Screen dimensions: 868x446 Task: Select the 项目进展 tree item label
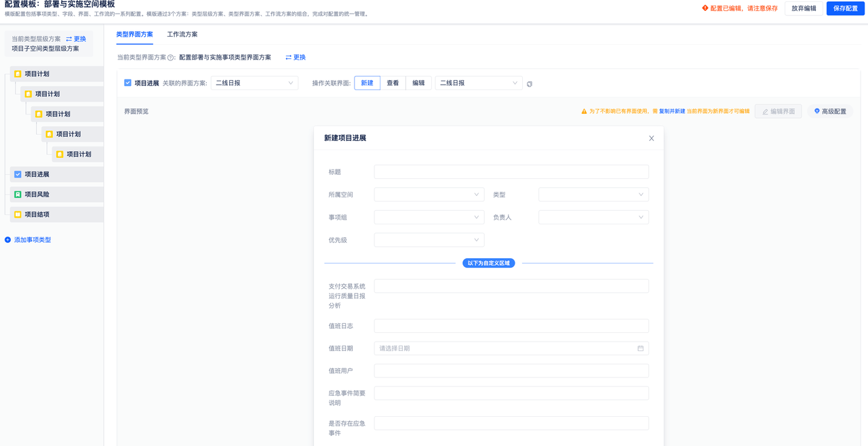37,174
